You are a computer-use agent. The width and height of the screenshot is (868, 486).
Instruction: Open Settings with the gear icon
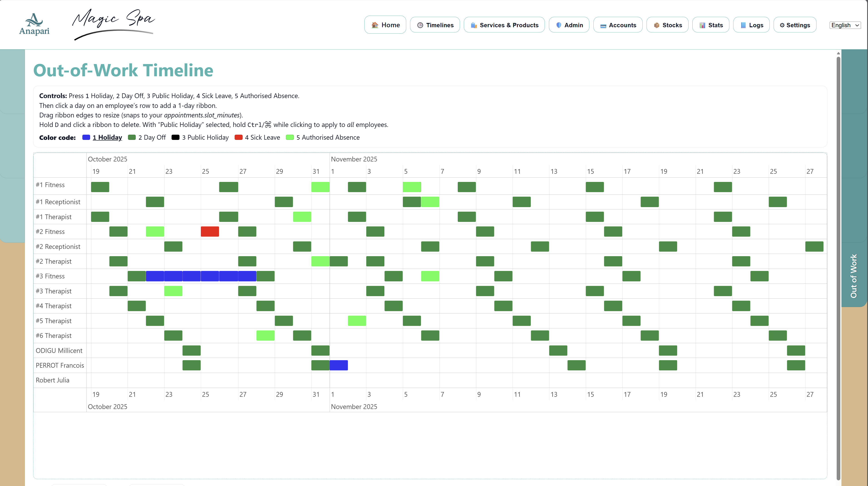click(x=782, y=25)
